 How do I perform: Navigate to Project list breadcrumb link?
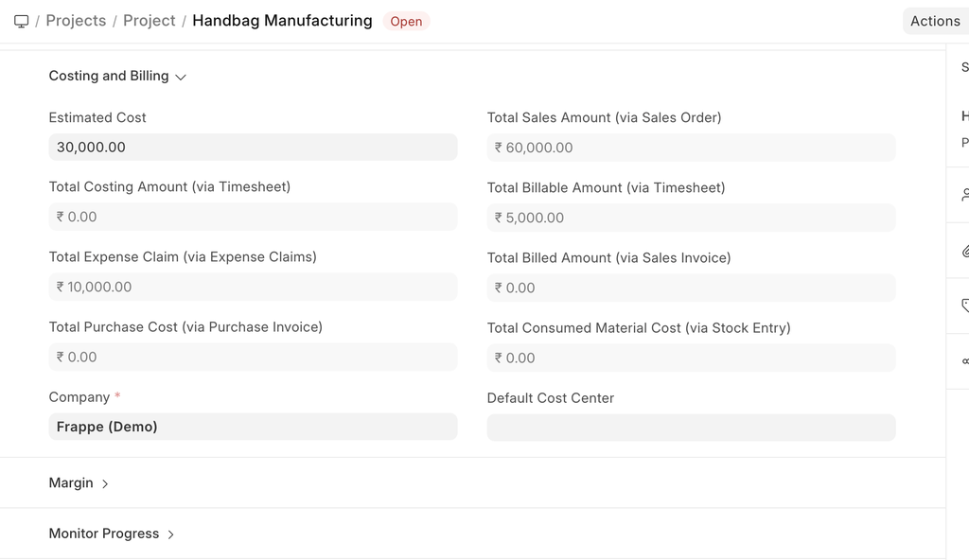(x=150, y=21)
